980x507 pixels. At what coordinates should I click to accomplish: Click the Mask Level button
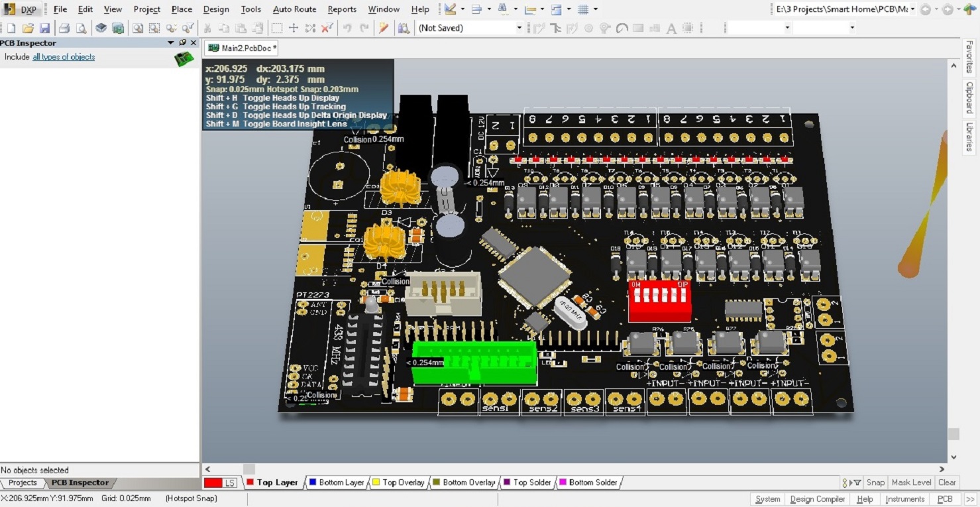[x=912, y=482]
